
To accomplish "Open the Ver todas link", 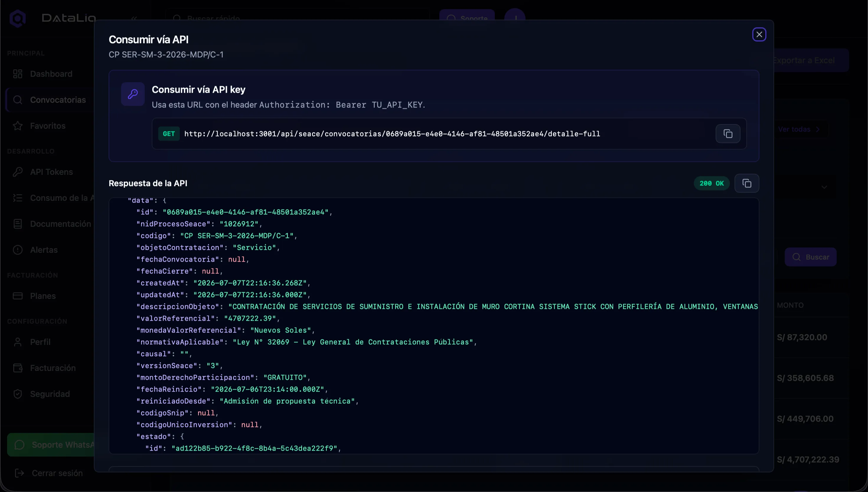I will [x=799, y=129].
